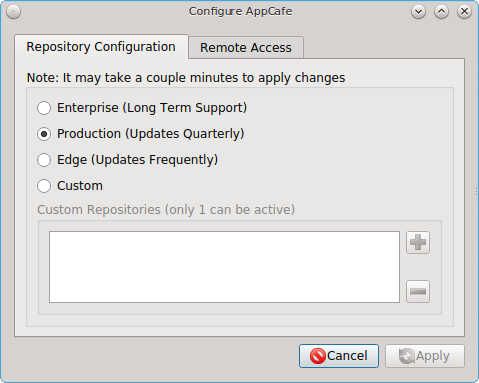Screen dimensions: 479x383
Task: Cancel the configuration changes
Action: pyautogui.click(x=339, y=356)
